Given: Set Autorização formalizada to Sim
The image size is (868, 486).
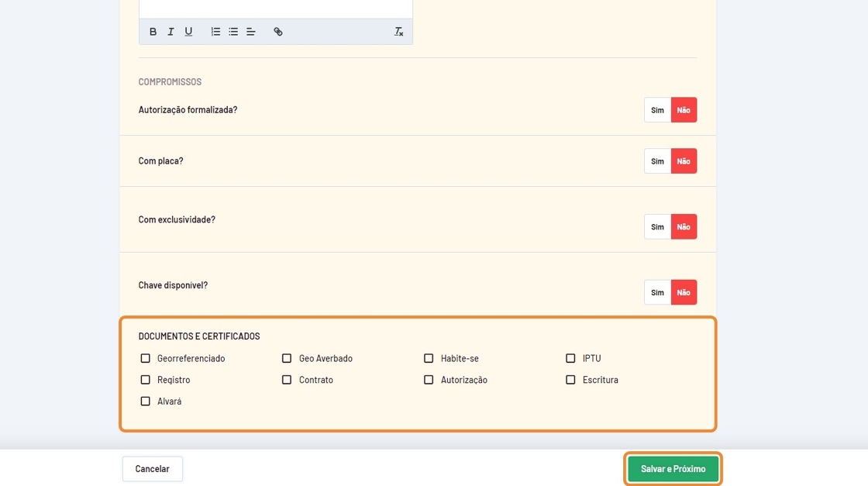Looking at the screenshot, I should click(x=657, y=110).
